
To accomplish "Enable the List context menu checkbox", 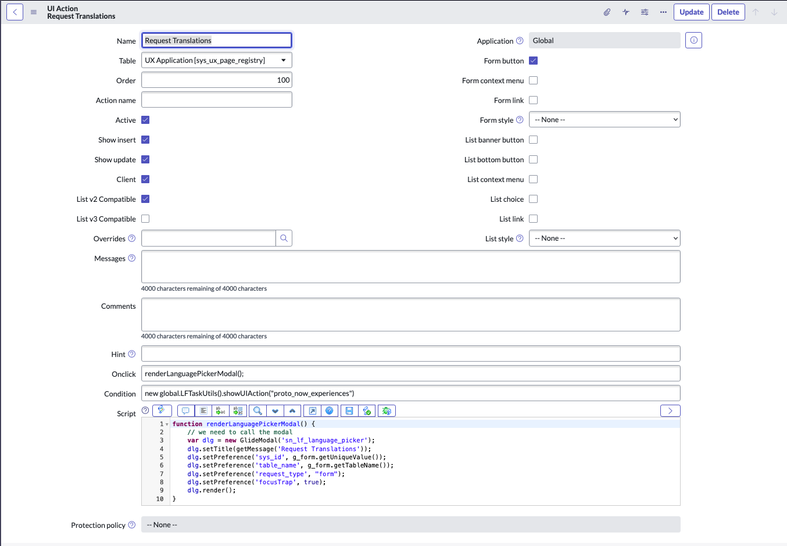I will (534, 179).
